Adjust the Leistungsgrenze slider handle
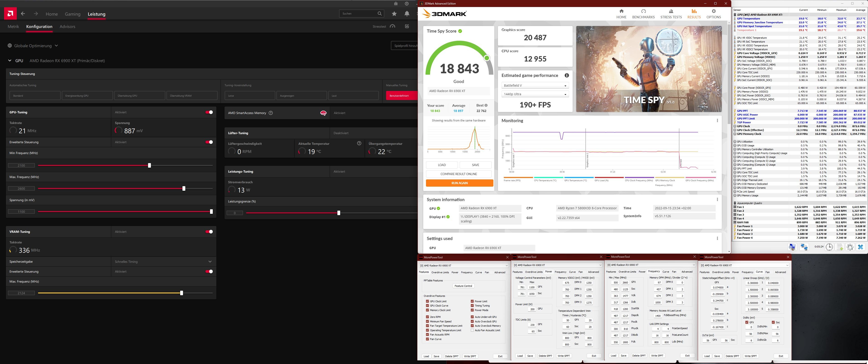Image resolution: width=868 pixels, height=364 pixels. pyautogui.click(x=339, y=213)
